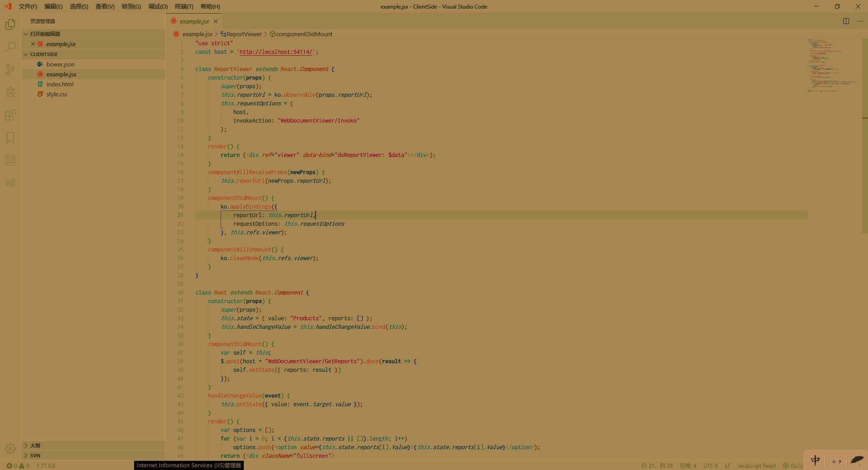Image resolution: width=868 pixels, height=470 pixels.
Task: Open errors and warnings problems panel
Action: tap(18, 465)
